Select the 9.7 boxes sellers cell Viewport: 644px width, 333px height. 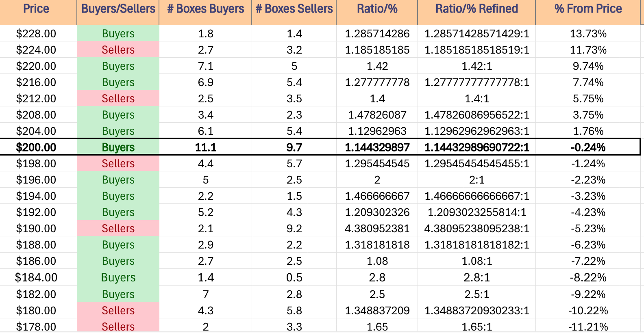coord(294,147)
